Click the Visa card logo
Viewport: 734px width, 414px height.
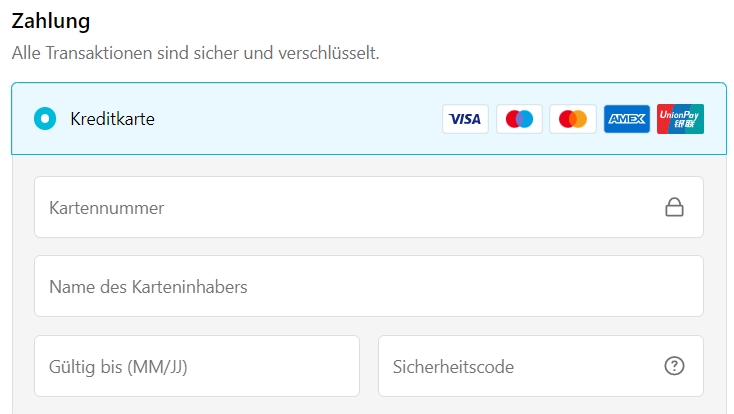[x=465, y=119]
